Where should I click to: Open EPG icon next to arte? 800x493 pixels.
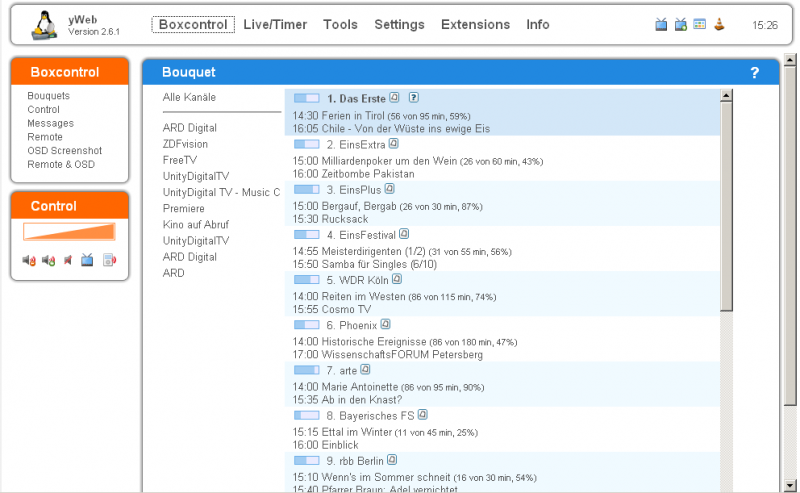pyautogui.click(x=365, y=369)
